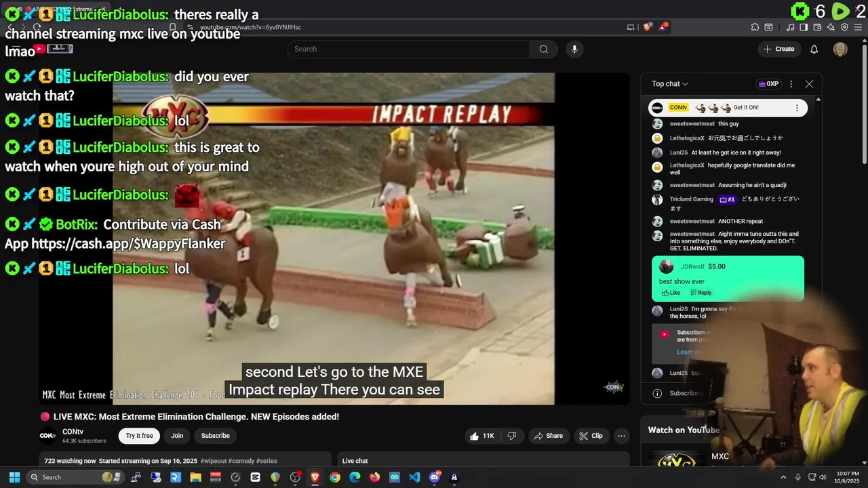
Task: Reply to JDRwolf's Super Chat
Action: 701,293
